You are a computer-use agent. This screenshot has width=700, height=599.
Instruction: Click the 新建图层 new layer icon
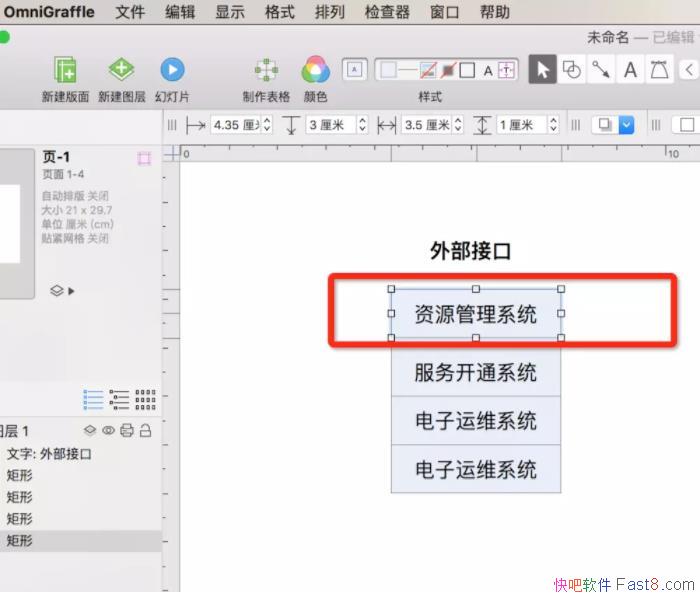click(x=121, y=69)
